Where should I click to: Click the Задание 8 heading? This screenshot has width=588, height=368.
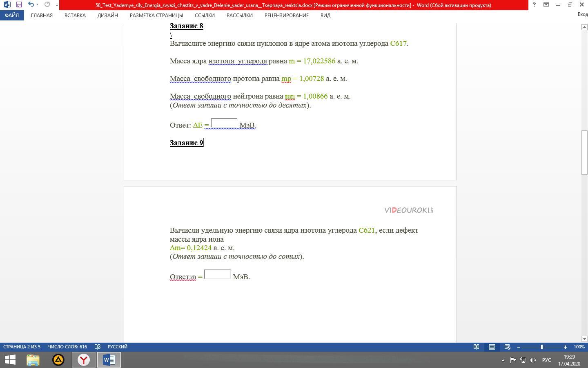point(187,26)
